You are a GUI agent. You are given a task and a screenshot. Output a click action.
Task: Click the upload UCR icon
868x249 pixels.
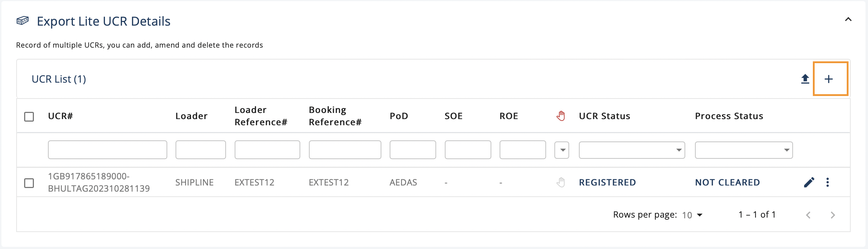[x=805, y=79]
